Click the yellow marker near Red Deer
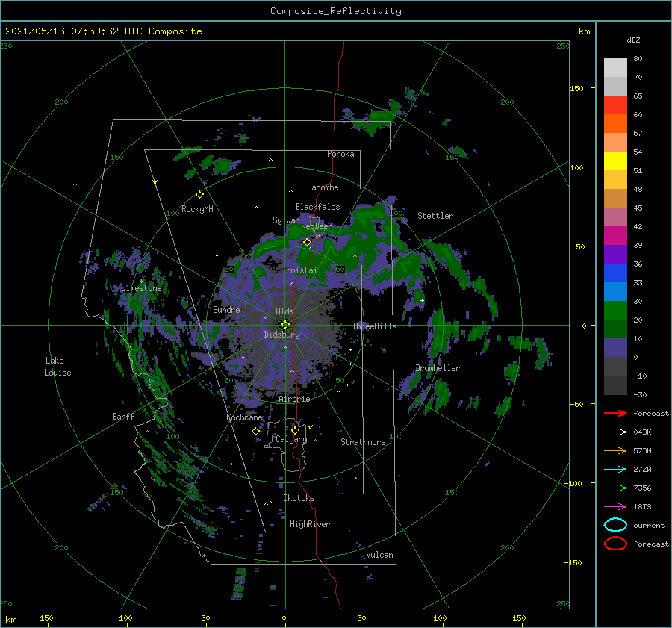This screenshot has width=672, height=628. coord(307,243)
